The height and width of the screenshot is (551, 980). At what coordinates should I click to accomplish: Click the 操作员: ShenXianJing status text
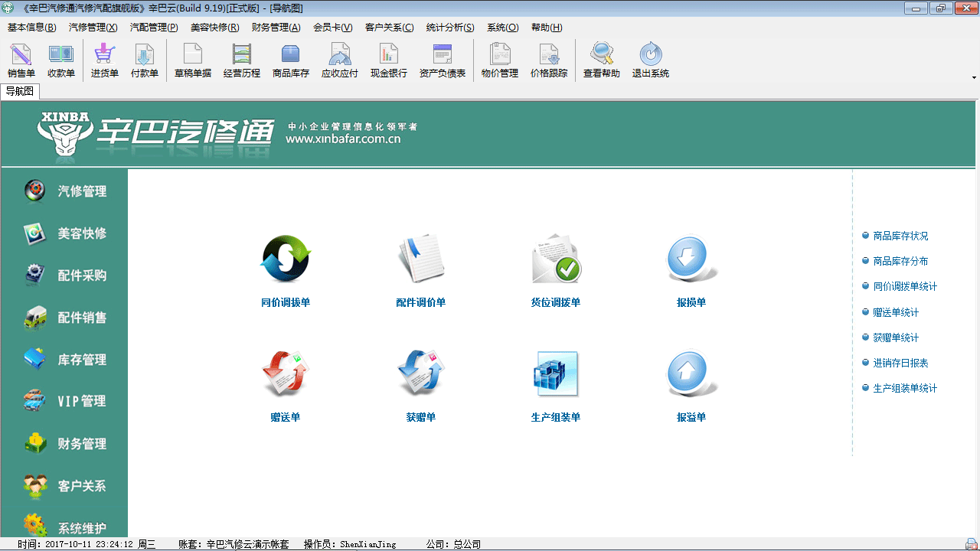tap(350, 544)
